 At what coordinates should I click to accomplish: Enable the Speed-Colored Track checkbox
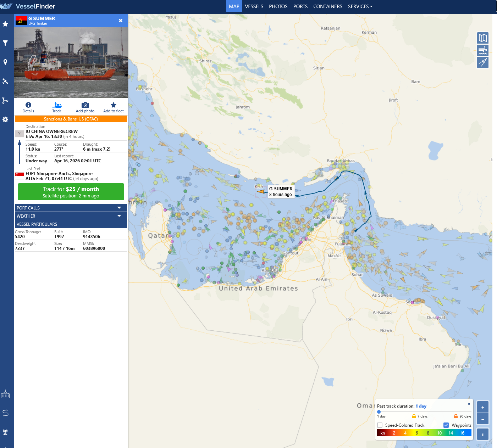coord(380,425)
